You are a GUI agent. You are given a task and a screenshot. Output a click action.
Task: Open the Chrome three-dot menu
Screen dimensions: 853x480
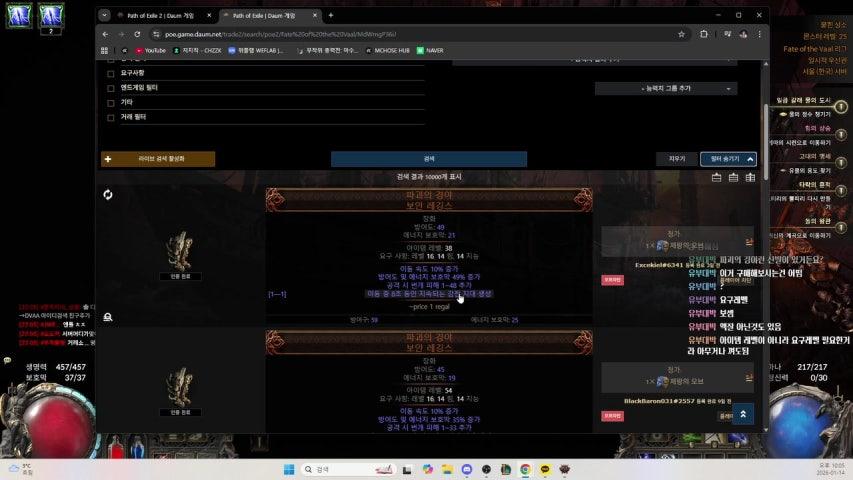759,34
